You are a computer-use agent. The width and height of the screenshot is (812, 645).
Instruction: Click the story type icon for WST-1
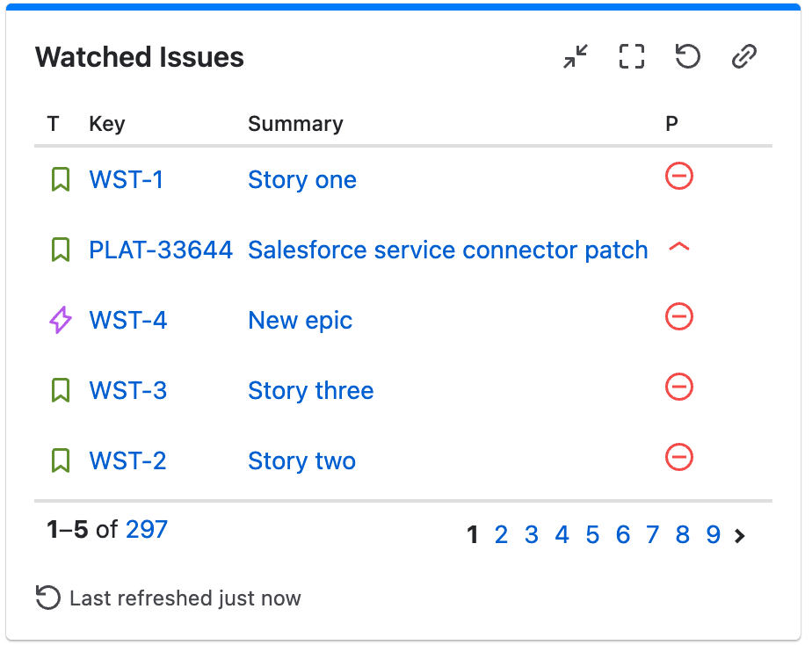tap(61, 179)
